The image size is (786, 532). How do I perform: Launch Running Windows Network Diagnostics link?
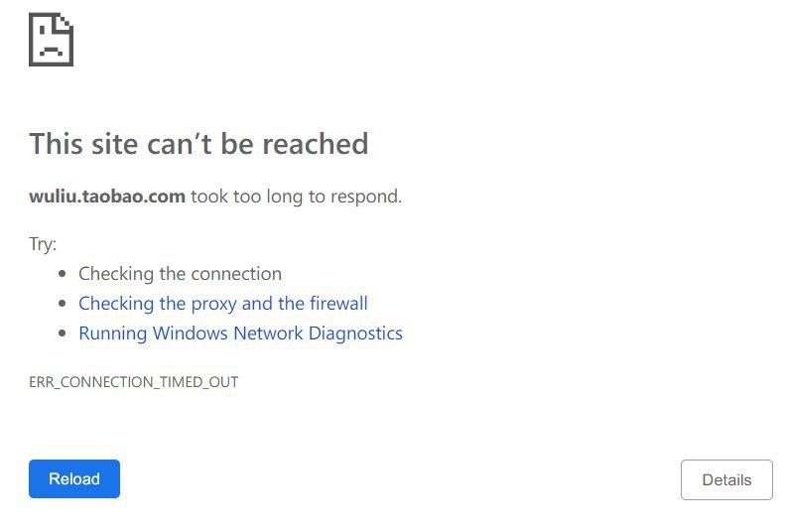[x=240, y=333]
